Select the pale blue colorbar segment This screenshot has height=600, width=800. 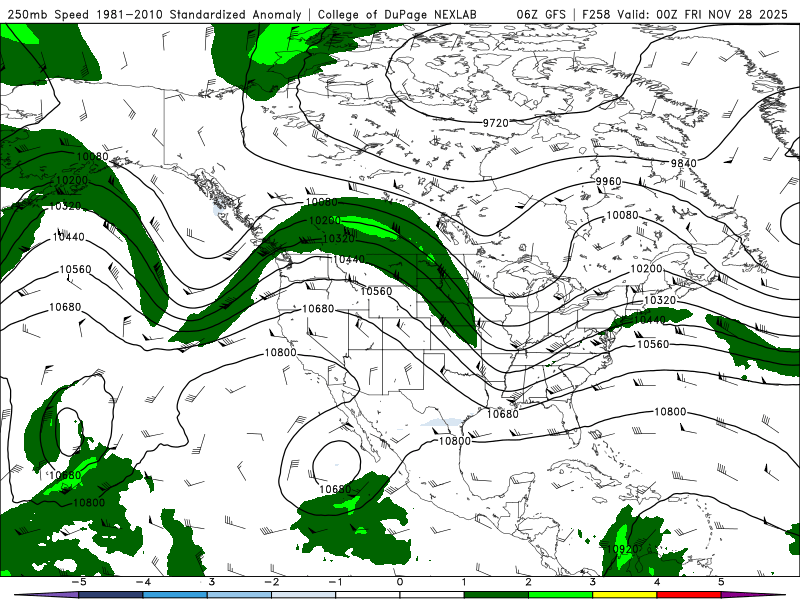coord(304,595)
